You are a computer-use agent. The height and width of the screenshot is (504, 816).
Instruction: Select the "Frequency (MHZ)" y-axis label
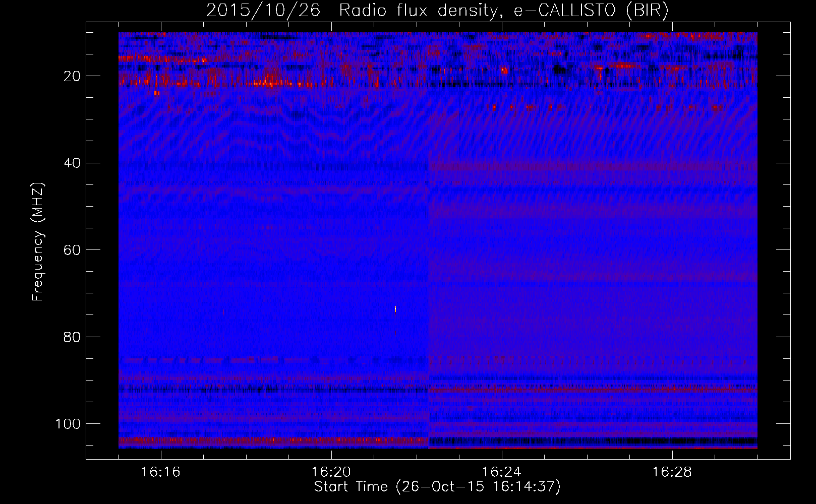tap(38, 242)
